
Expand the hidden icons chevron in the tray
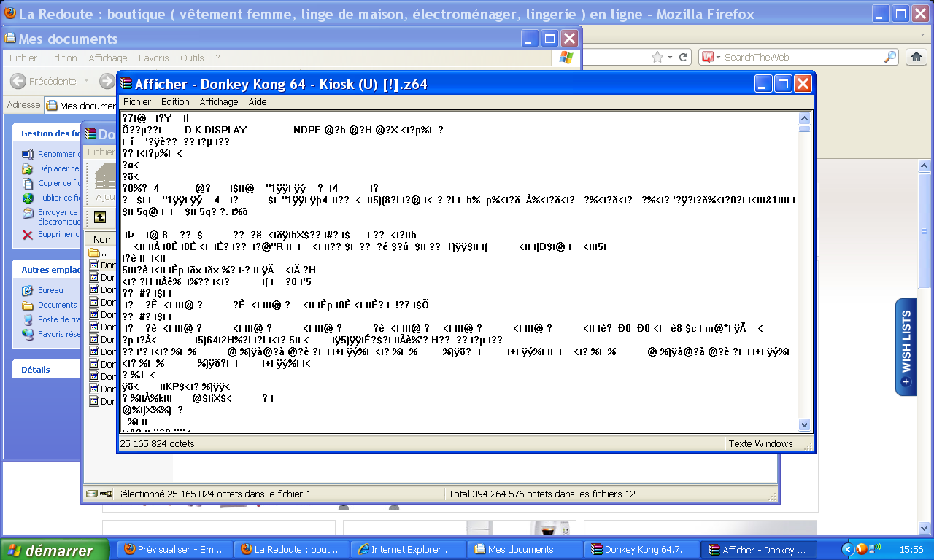848,549
